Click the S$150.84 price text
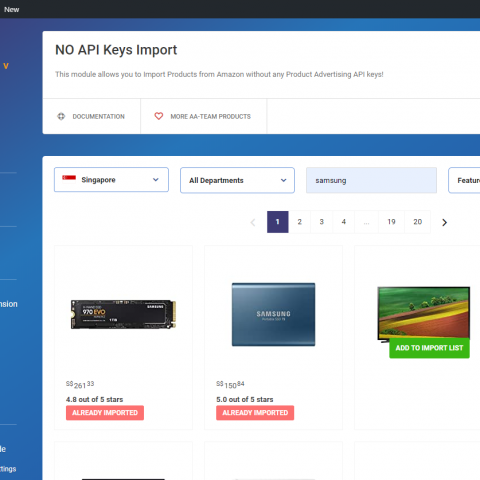This screenshot has height=480, width=480. pos(230,385)
